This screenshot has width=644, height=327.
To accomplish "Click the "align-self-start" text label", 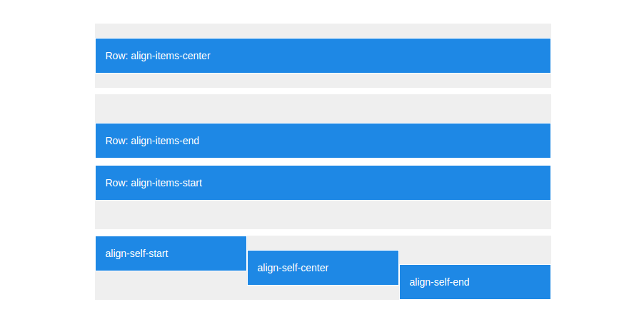I will tap(137, 253).
